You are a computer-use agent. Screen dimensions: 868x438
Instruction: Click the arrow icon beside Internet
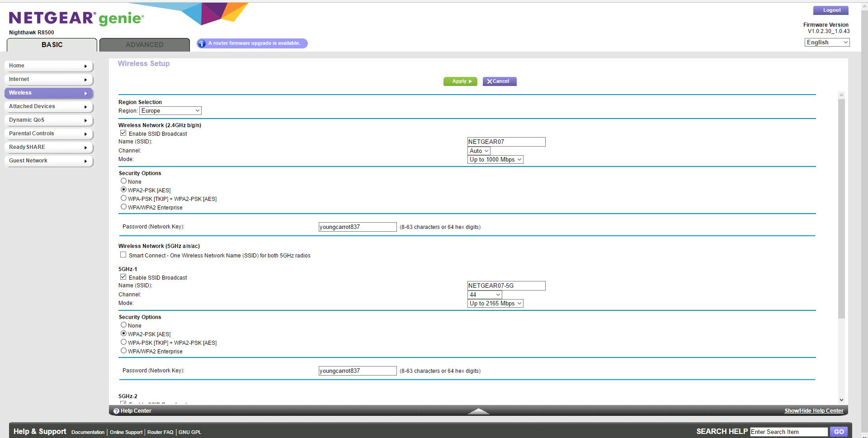[x=85, y=80]
